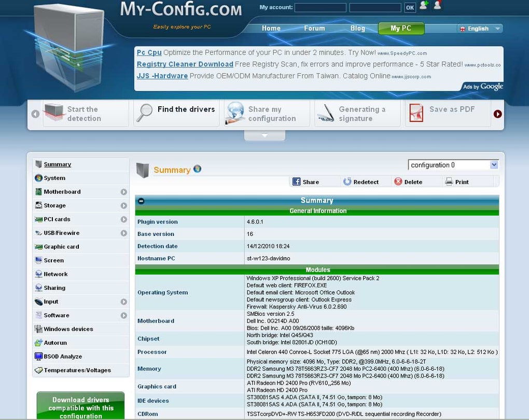Click the Windows devices sidebar icon
Screen dimensions: 529x420
[38, 329]
